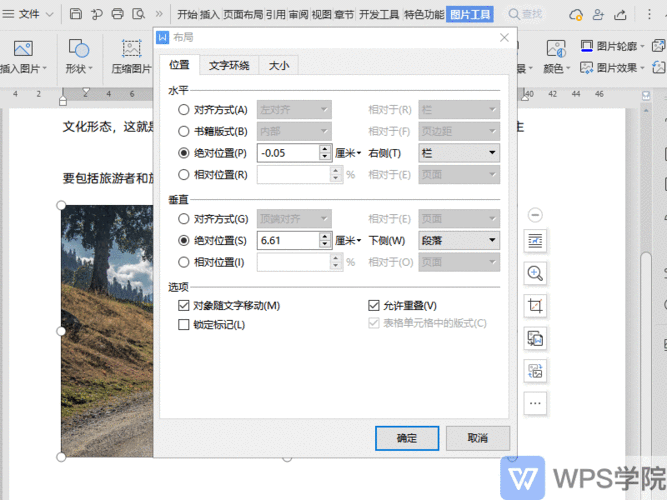Viewport: 667px width, 500px height.
Task: Open the 插入 ribbon tab
Action: tap(210, 15)
